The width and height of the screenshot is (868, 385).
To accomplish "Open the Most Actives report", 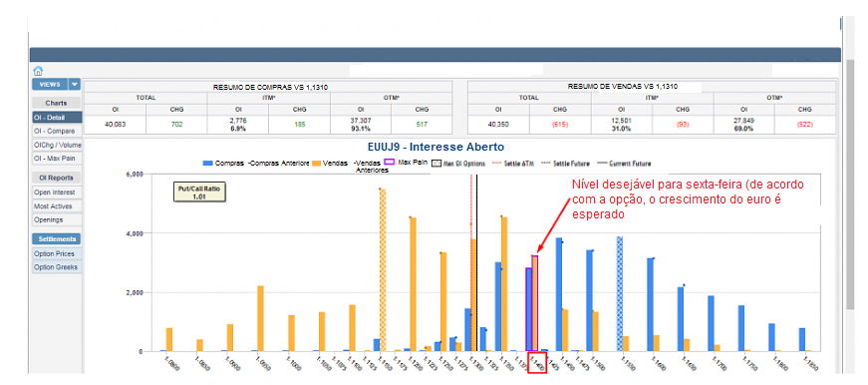I will point(57,206).
